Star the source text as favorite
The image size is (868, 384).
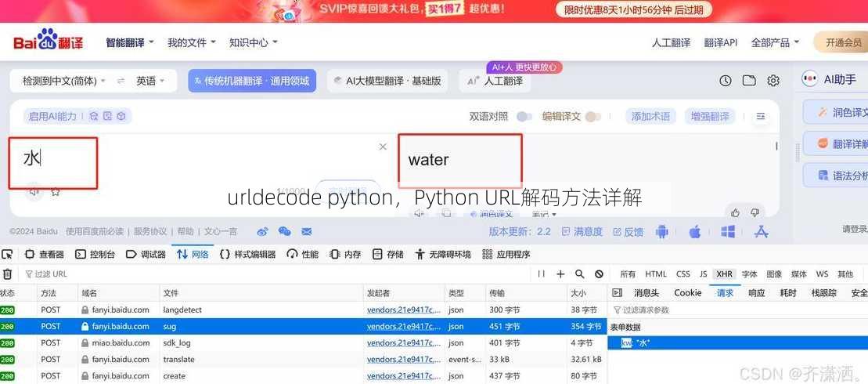(x=56, y=192)
